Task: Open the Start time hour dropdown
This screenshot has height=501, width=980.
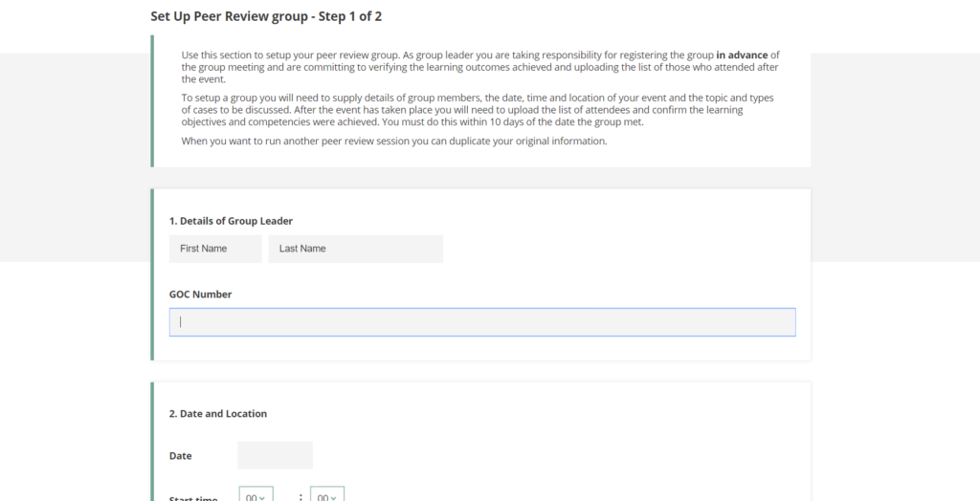Action: [x=256, y=495]
